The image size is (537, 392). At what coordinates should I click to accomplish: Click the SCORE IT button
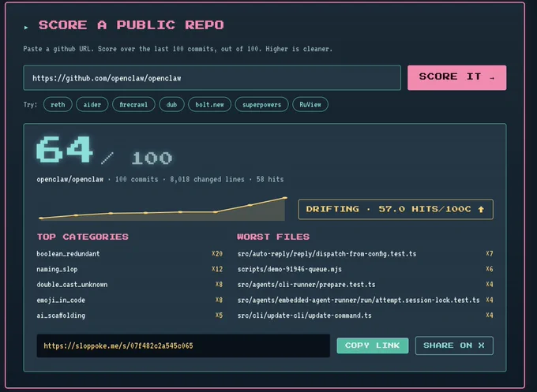point(457,77)
